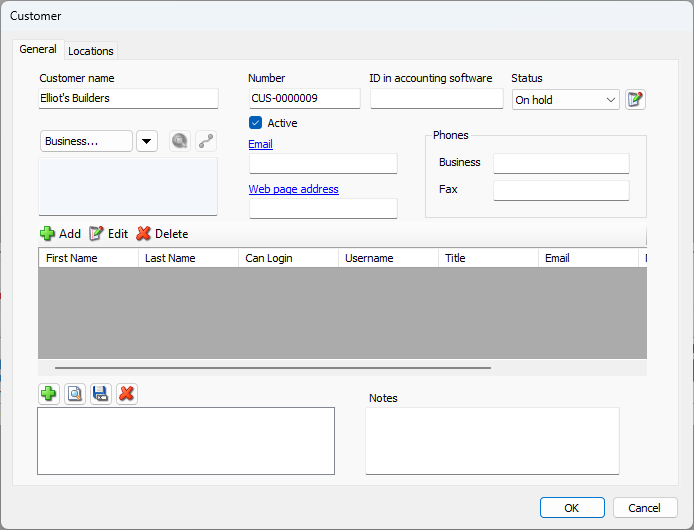Focus the Email text field
Viewport: 694px width, 530px height.
tap(323, 163)
